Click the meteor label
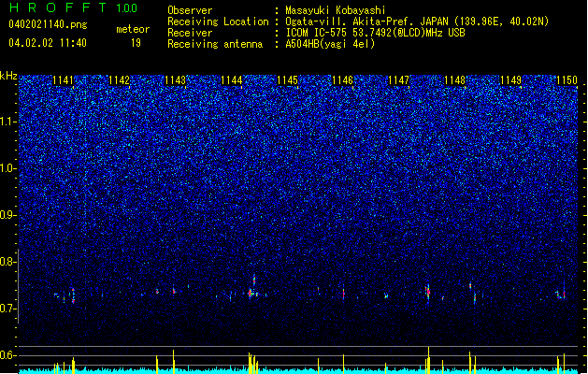Viewport: 588px width, 374px height. click(x=133, y=29)
